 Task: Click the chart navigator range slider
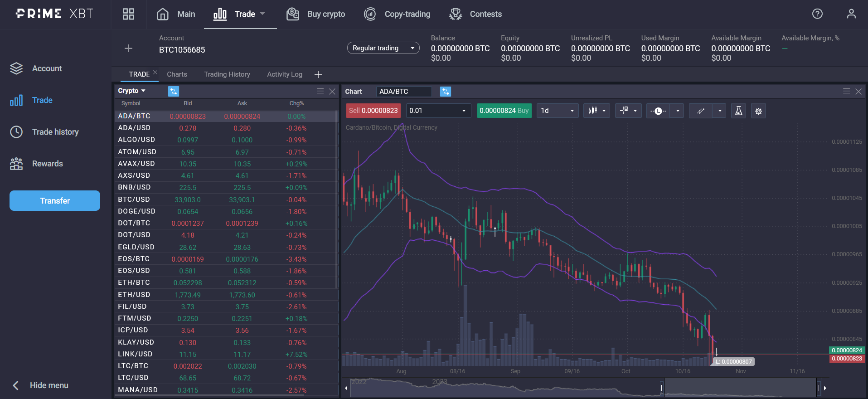(740, 388)
